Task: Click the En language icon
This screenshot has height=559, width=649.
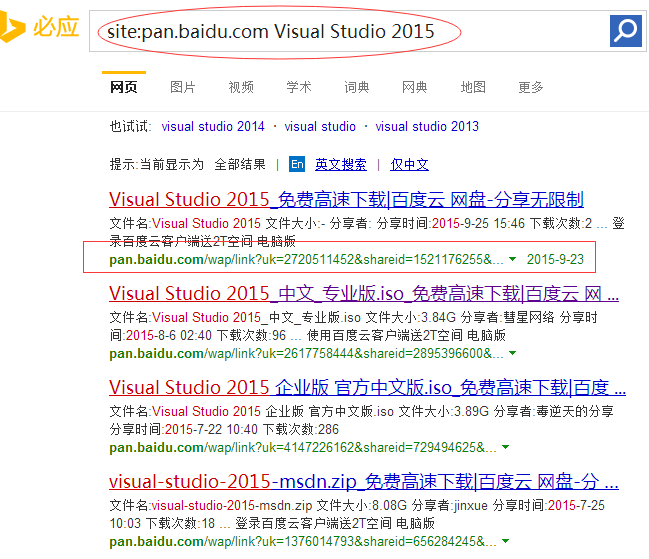Action: pos(297,164)
